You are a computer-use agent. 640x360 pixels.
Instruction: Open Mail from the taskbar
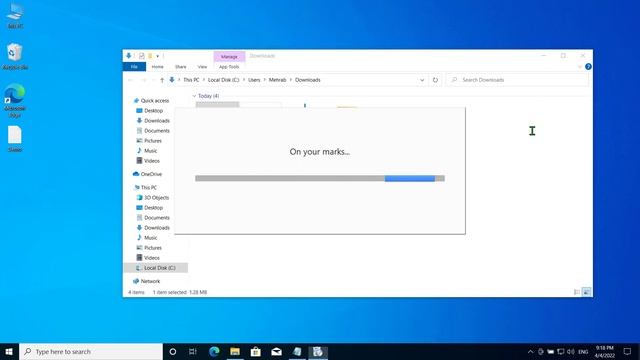click(x=276, y=351)
